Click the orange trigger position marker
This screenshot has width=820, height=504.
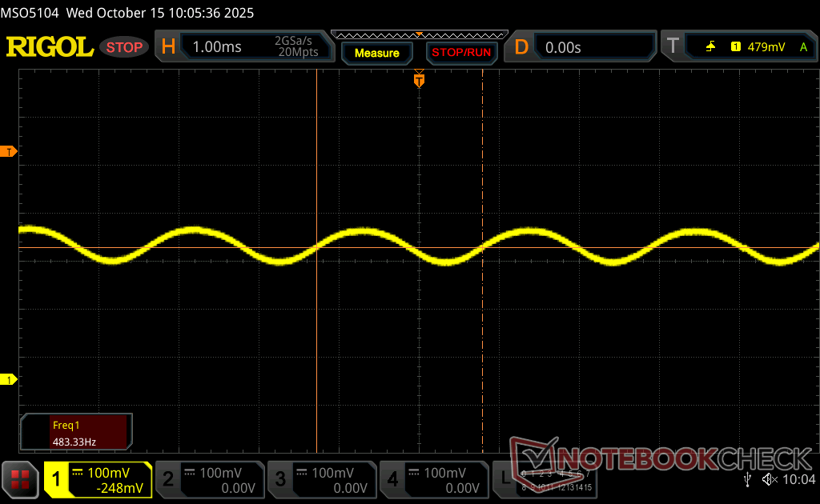coord(419,80)
